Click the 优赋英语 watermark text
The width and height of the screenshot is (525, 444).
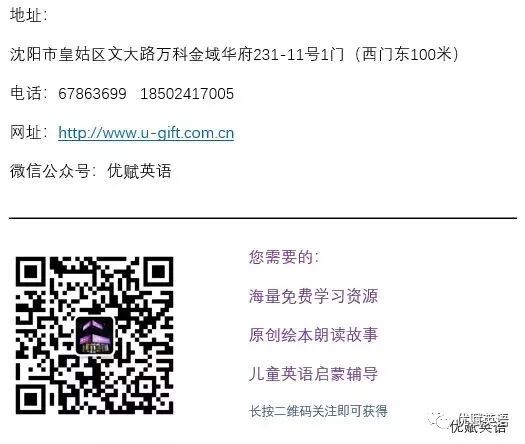tap(479, 424)
